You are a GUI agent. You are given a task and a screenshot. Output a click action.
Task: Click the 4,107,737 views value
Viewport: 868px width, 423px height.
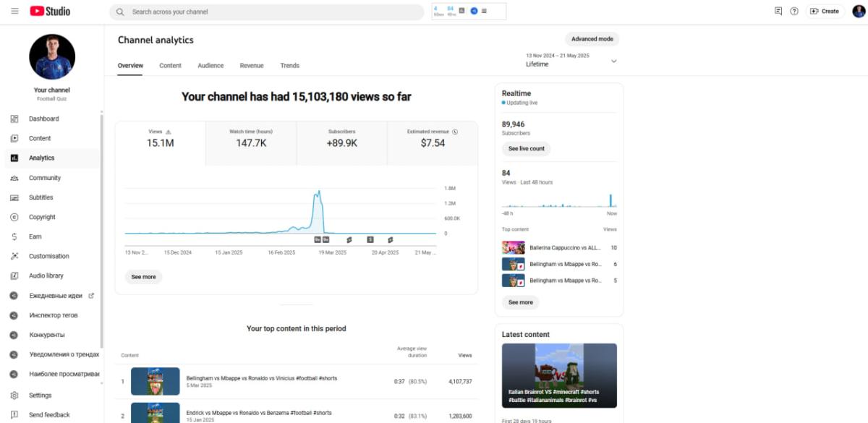click(460, 381)
